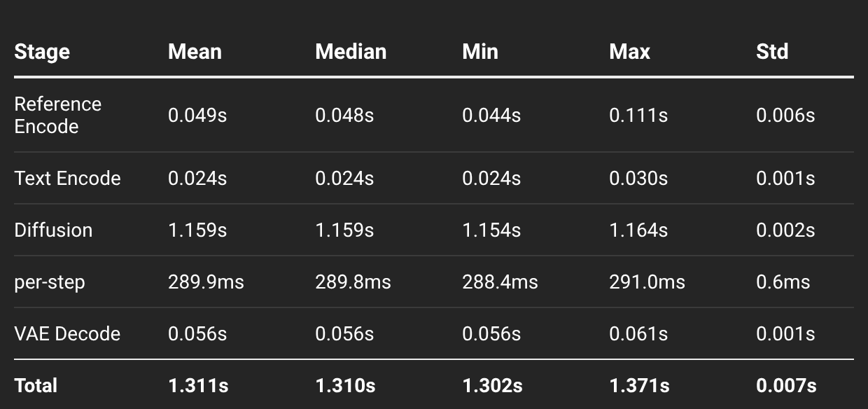Viewport: 868px width, 409px height.
Task: Select the VAE Decode max value 0.061s
Action: (x=638, y=333)
